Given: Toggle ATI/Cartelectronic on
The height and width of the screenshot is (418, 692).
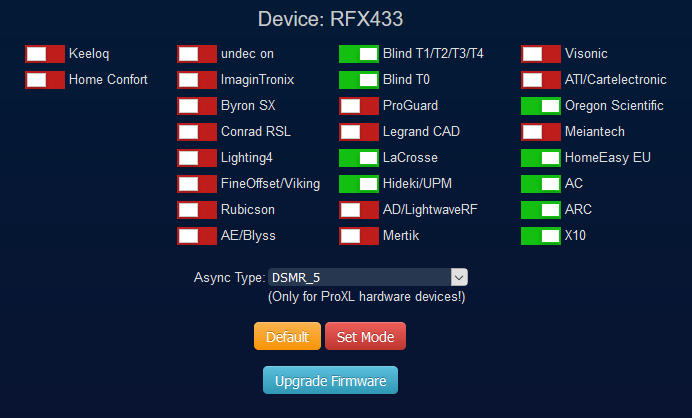Looking at the screenshot, I should 541,80.
